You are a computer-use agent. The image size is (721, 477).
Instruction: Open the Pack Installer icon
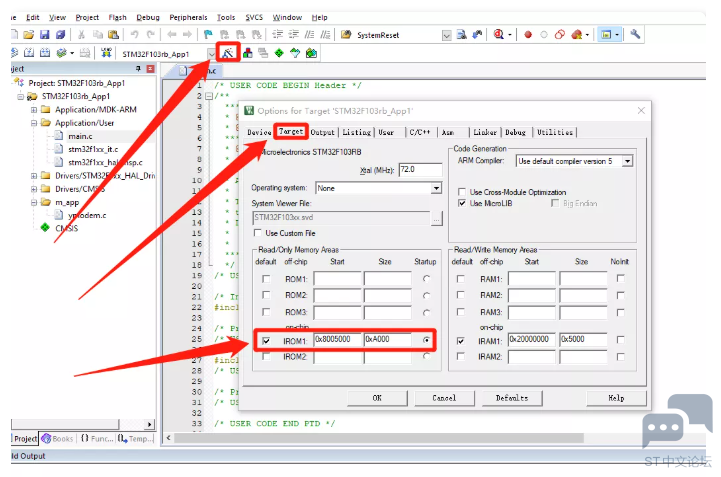tap(311, 53)
